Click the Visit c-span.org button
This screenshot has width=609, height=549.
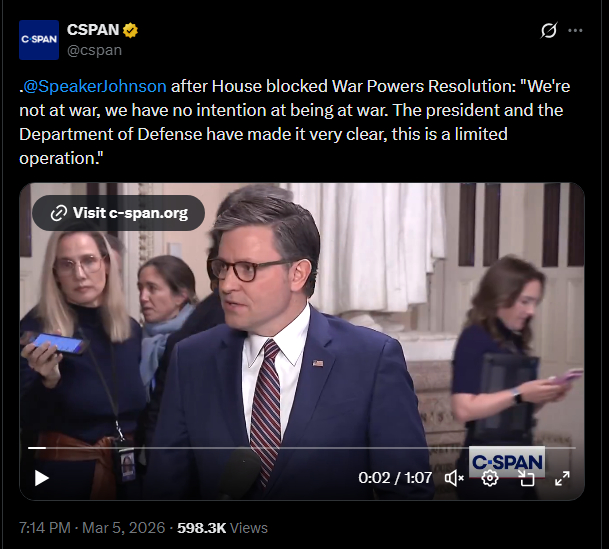(118, 212)
